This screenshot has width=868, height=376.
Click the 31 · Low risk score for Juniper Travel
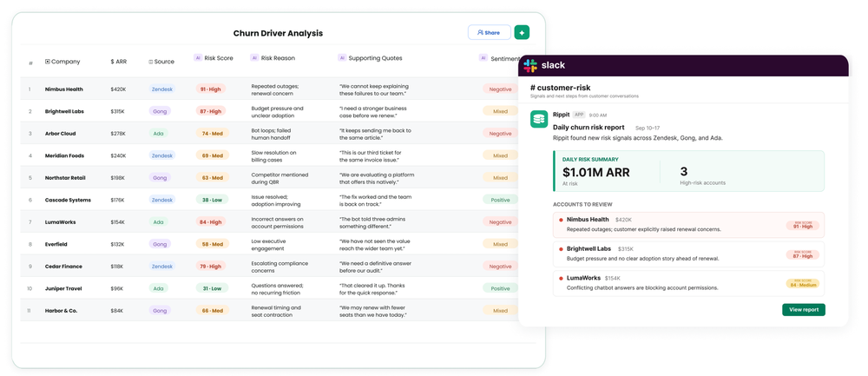tap(212, 288)
